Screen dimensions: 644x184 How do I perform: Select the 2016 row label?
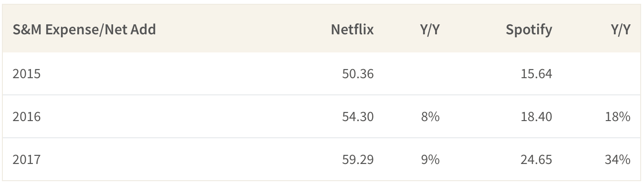pos(27,117)
